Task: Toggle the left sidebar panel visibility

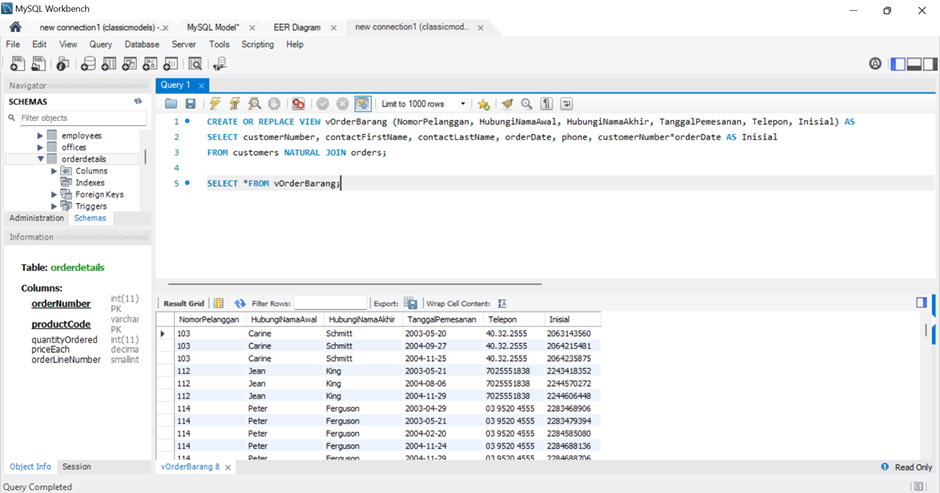Action: 898,64
